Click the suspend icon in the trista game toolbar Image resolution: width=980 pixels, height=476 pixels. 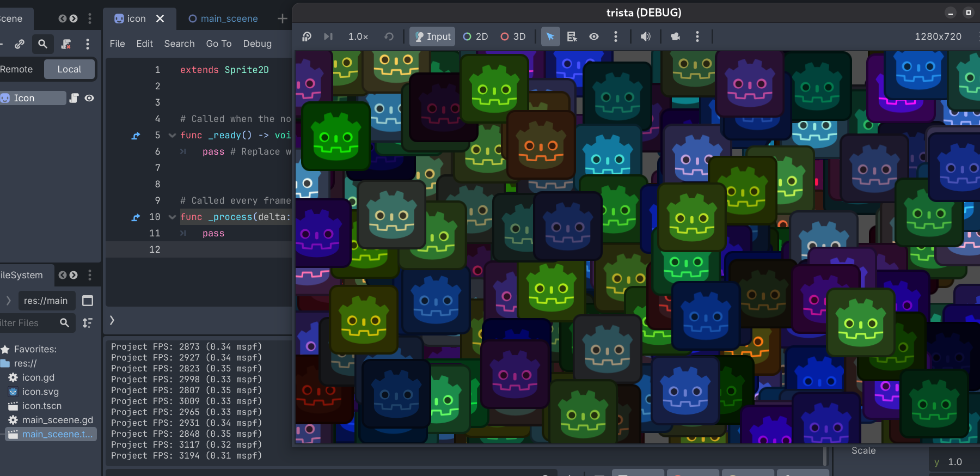pos(307,36)
